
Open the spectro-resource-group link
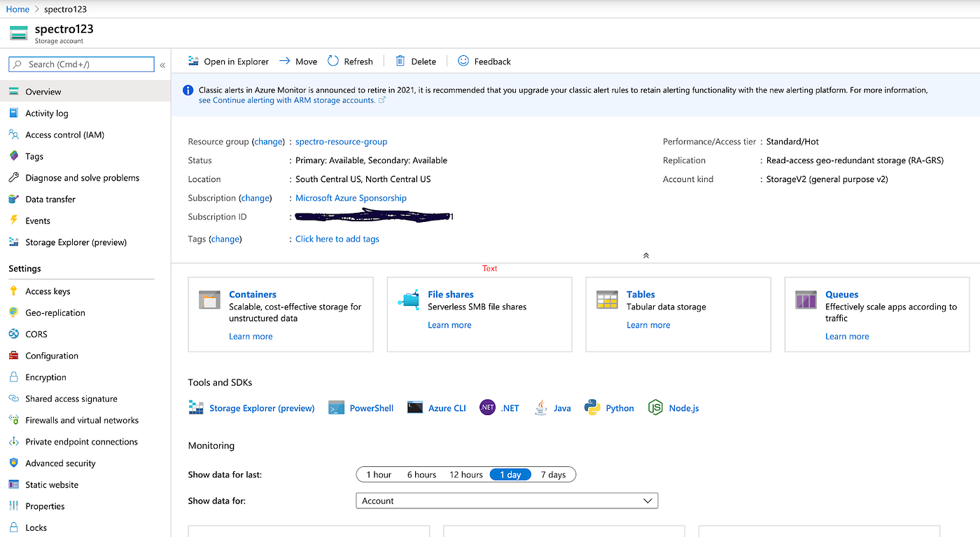point(342,141)
